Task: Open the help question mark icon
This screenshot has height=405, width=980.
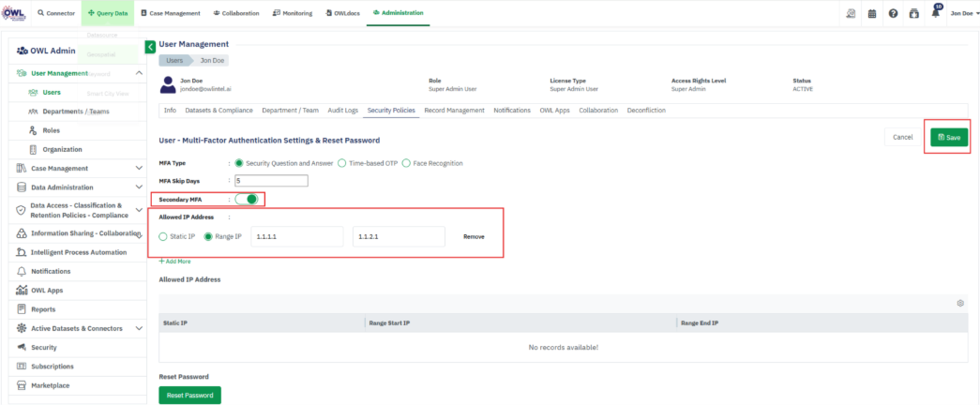Action: pos(893,13)
